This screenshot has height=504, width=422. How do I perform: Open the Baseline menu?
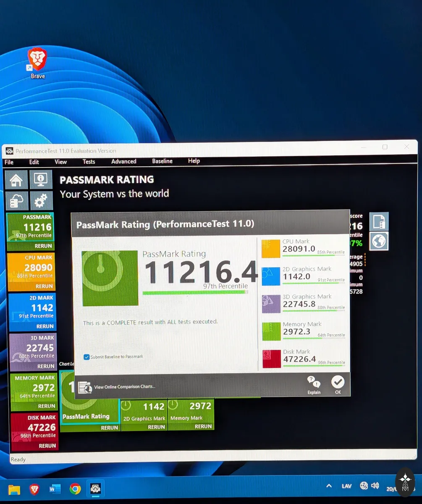162,161
